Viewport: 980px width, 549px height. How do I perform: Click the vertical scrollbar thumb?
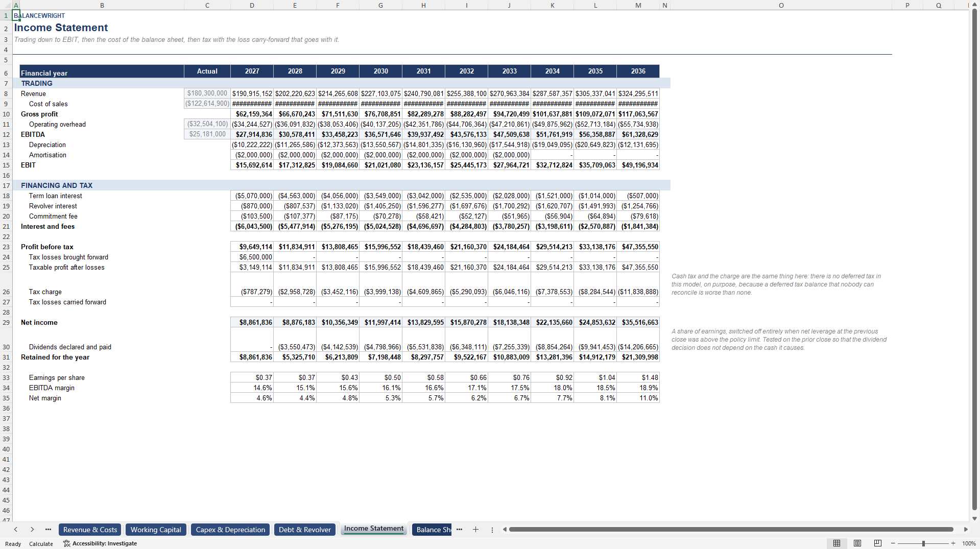(974, 260)
